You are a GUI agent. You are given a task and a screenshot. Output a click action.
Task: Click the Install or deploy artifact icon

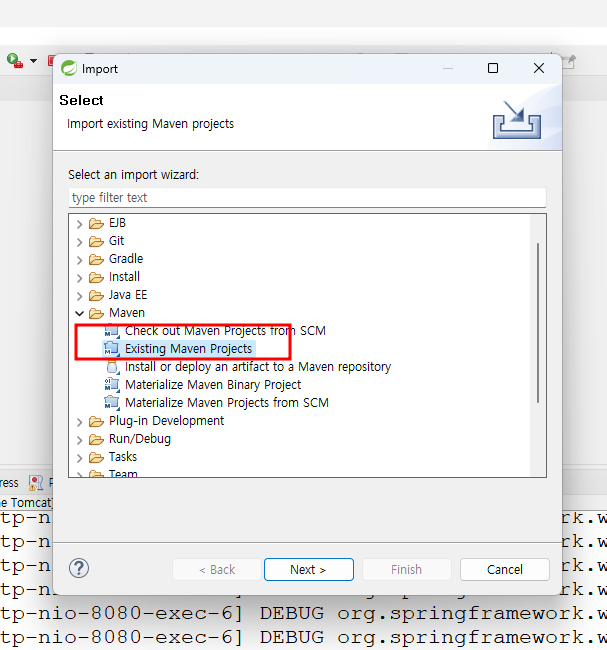pyautogui.click(x=112, y=367)
